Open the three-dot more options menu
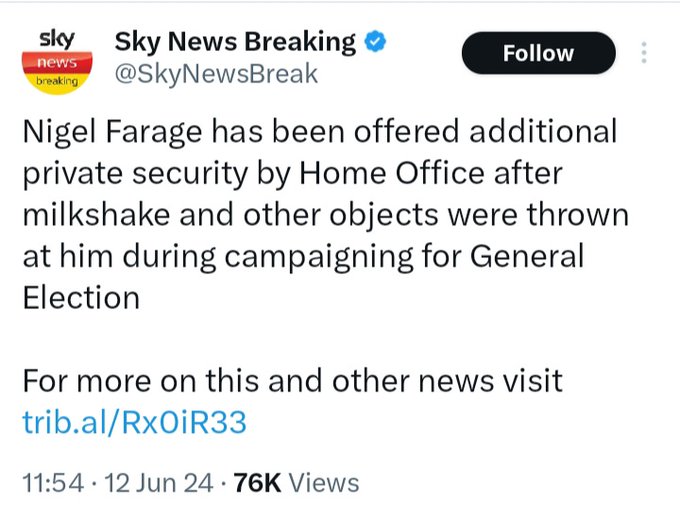The height and width of the screenshot is (519, 680). click(x=644, y=53)
